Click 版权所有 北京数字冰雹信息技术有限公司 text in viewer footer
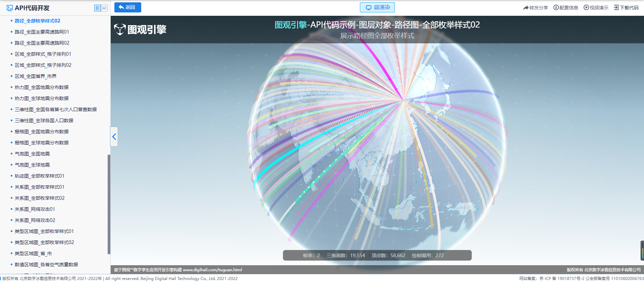The height and width of the screenshot is (282, 644). click(604, 270)
